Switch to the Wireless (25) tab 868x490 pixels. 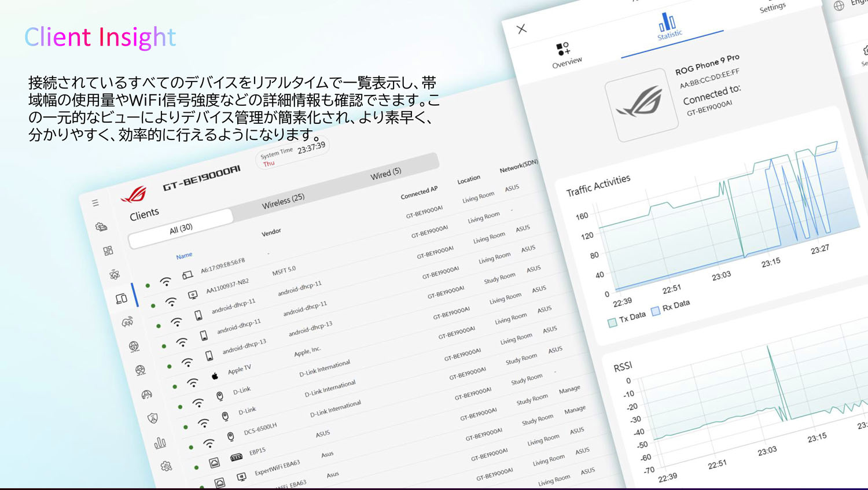coord(283,201)
